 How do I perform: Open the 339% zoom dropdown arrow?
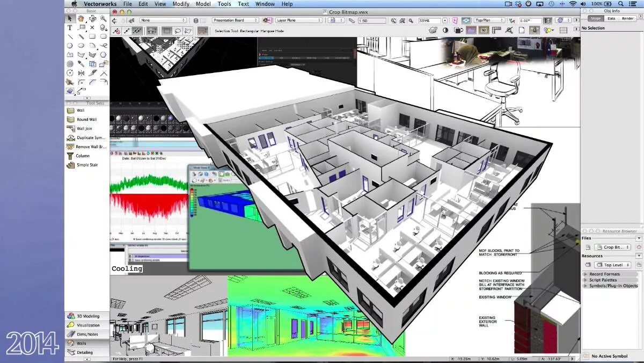point(445,20)
